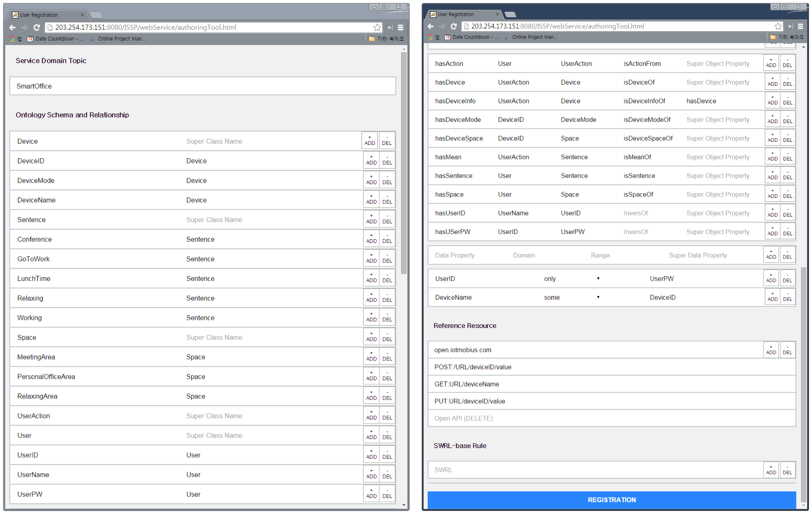Click reload icon in left browser window

37,27
